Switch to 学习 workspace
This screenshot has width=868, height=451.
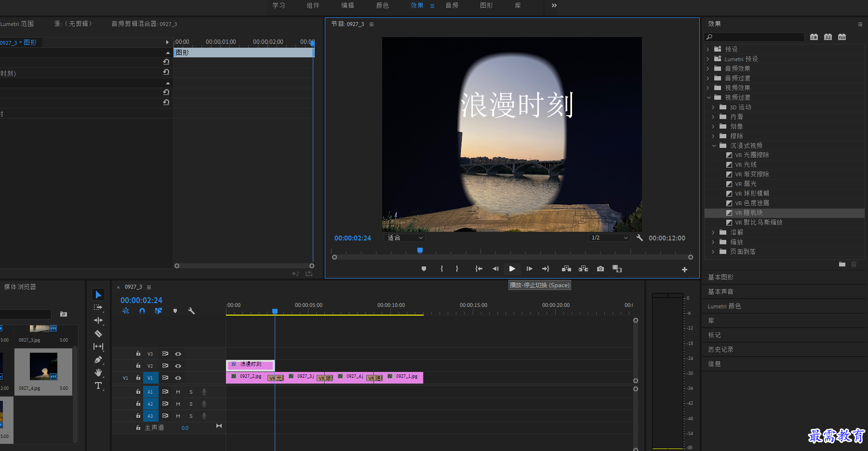279,5
